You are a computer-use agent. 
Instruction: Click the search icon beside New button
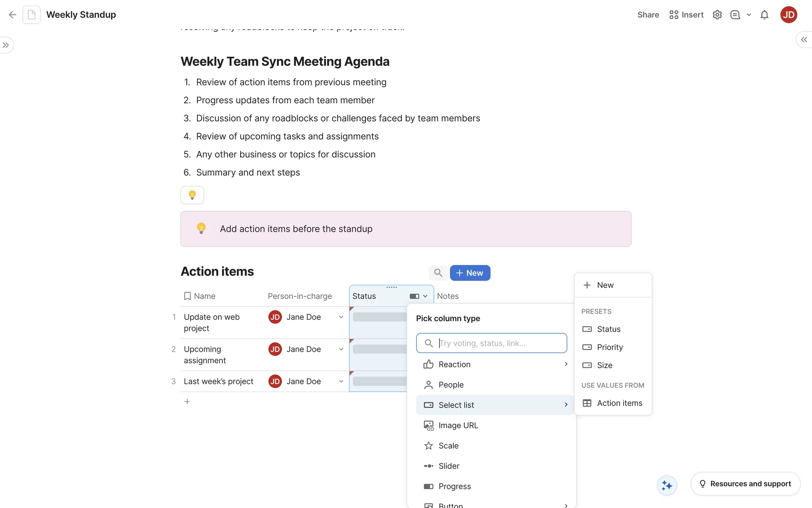(438, 273)
